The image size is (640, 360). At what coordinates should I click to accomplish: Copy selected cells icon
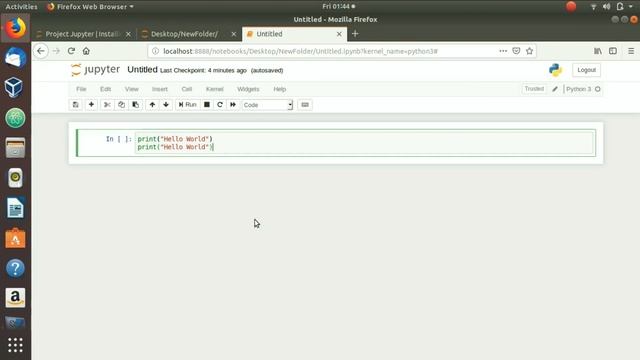click(121, 105)
